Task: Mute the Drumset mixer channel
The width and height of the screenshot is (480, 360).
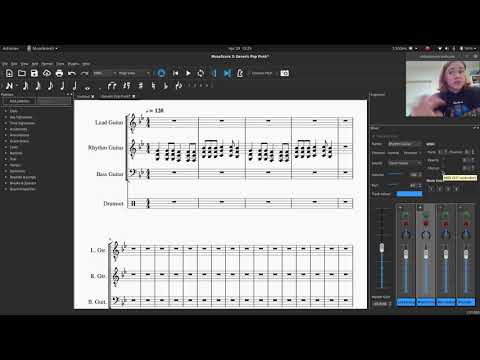Action: click(x=466, y=223)
